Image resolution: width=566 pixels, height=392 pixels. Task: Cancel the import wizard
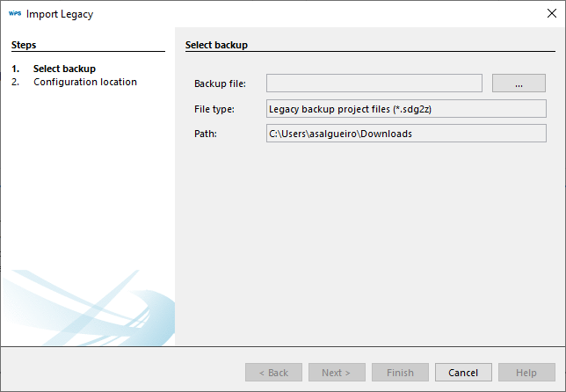(463, 373)
